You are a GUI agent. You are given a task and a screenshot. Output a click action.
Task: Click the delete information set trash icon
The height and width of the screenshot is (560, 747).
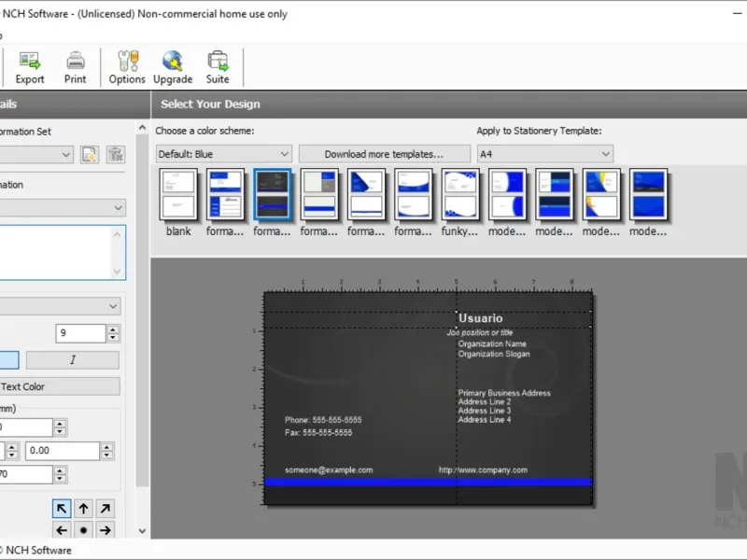pos(115,154)
